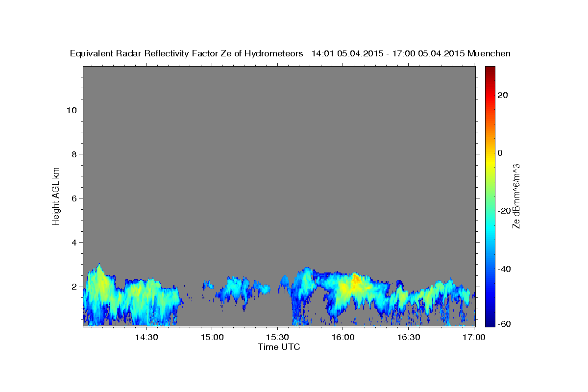Click the cloud peak near 14:08 at 3 km

99,267
